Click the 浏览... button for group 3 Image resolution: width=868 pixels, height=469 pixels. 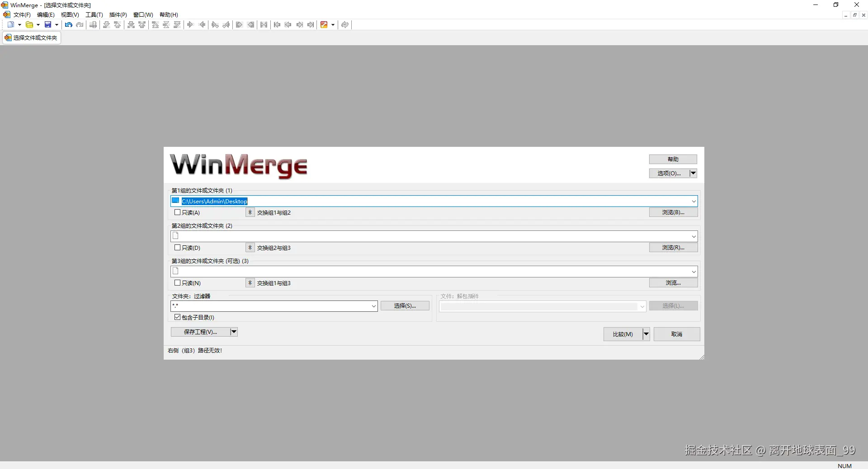(x=674, y=283)
